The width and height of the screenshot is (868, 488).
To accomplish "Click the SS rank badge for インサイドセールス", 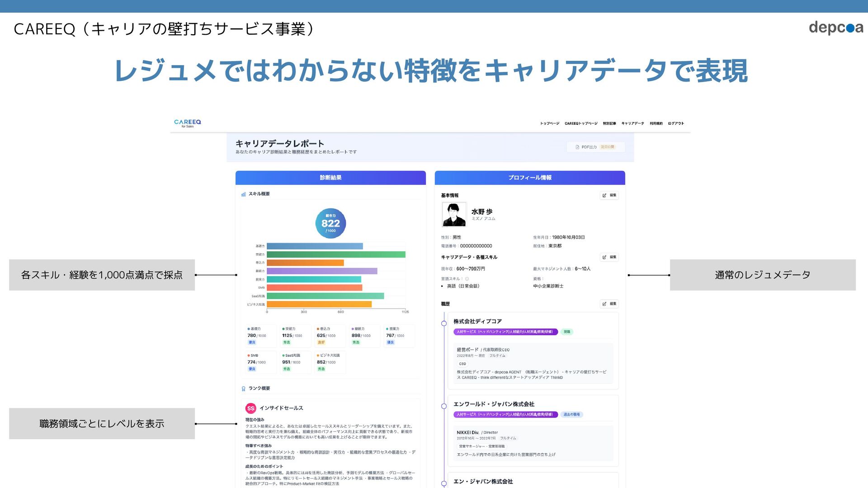I will (251, 408).
